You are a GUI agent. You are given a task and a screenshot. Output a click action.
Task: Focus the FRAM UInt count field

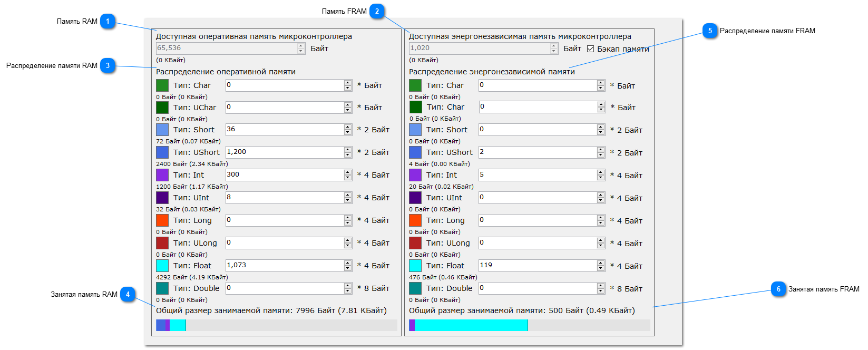coord(542,198)
